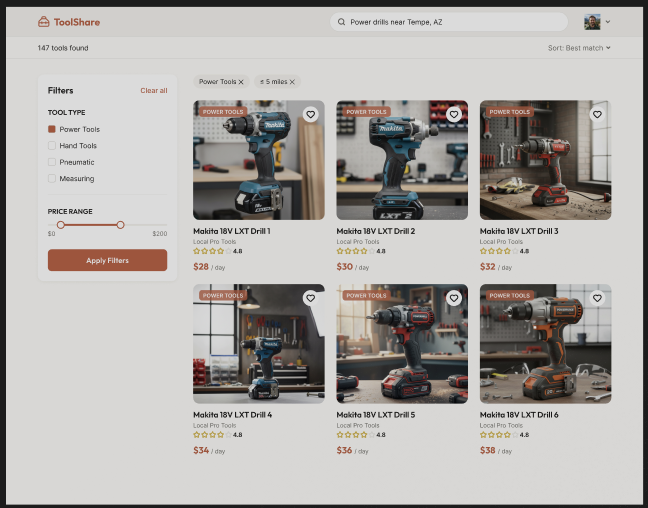Tick the Measuring checkbox

click(x=52, y=179)
